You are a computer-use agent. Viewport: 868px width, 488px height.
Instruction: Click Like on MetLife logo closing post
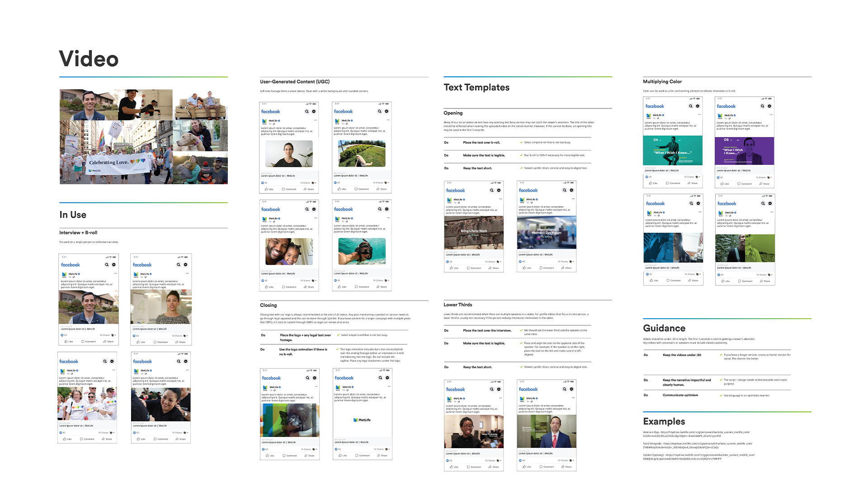(x=343, y=455)
